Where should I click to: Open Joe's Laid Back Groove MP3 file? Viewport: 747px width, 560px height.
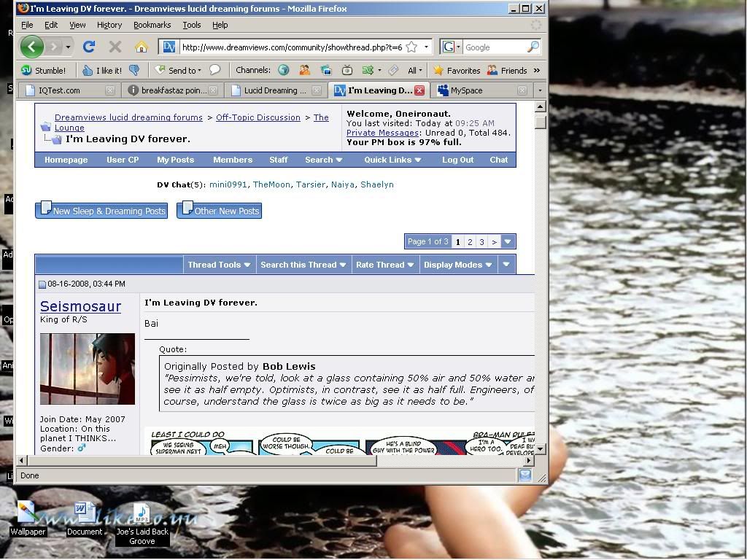click(x=142, y=524)
